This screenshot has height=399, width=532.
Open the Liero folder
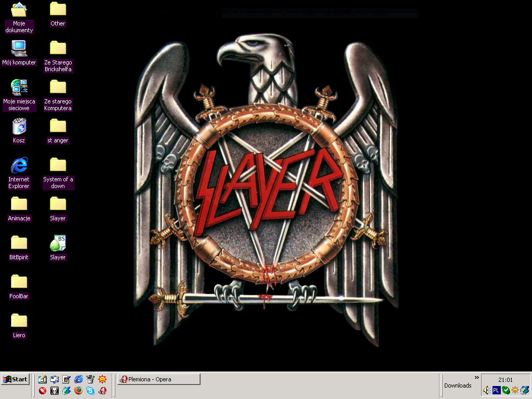pyautogui.click(x=19, y=321)
